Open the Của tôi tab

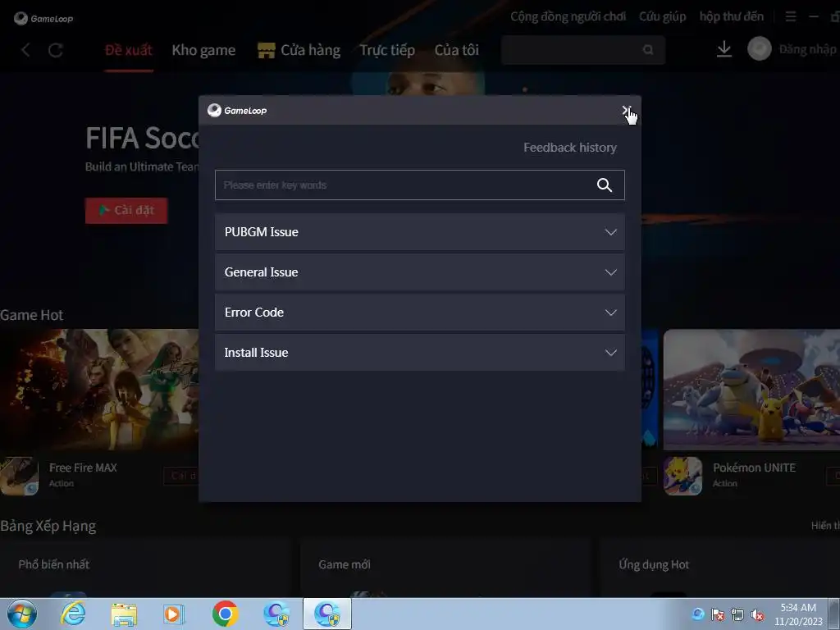click(456, 50)
